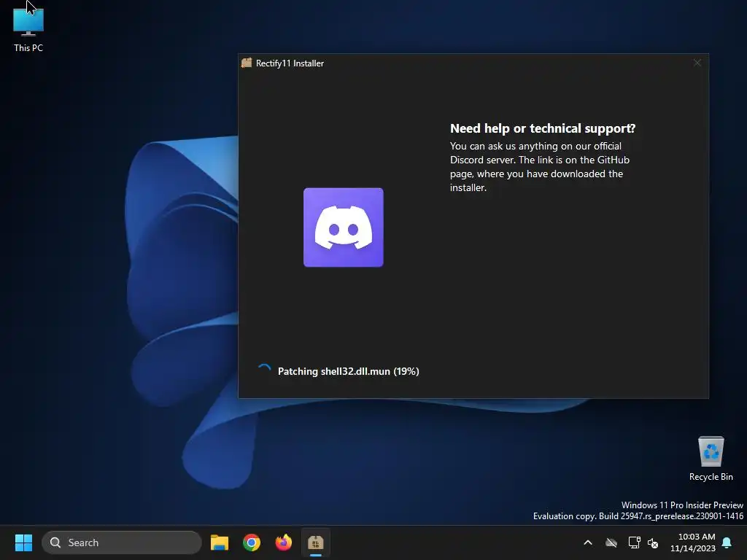Open the notification bell icon
Viewport: 747px width, 560px height.
727,542
